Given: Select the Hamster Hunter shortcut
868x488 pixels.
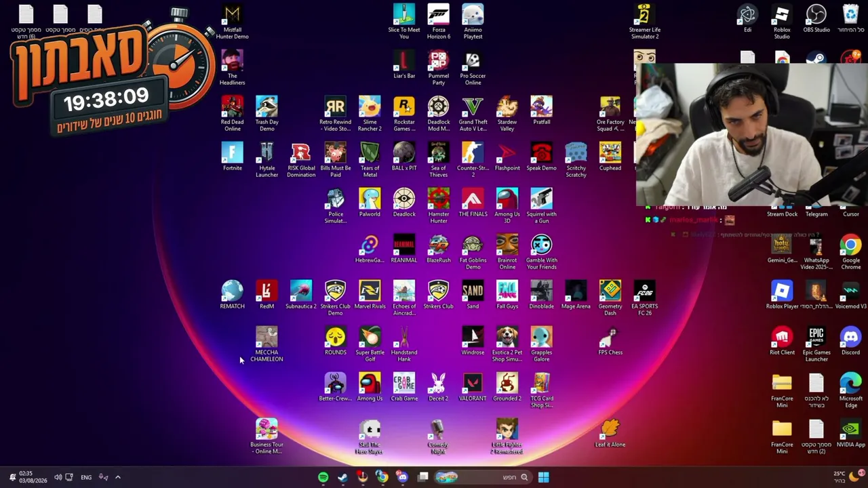Looking at the screenshot, I should [x=439, y=205].
